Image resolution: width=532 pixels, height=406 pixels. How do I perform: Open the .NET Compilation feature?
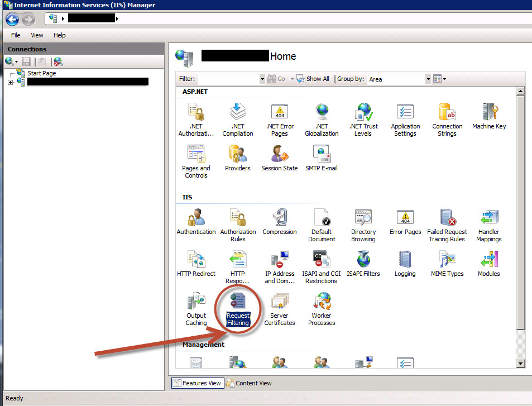pos(238,120)
